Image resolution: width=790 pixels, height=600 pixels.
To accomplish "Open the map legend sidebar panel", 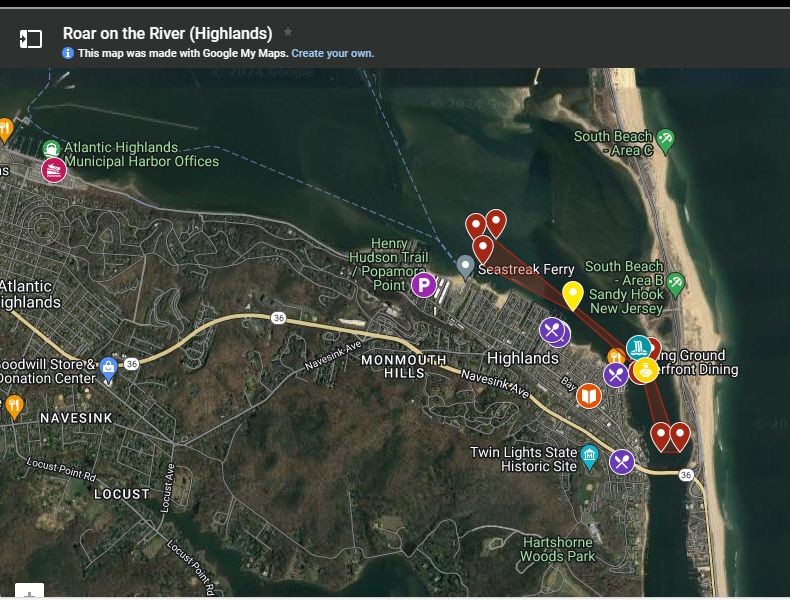I will point(31,39).
